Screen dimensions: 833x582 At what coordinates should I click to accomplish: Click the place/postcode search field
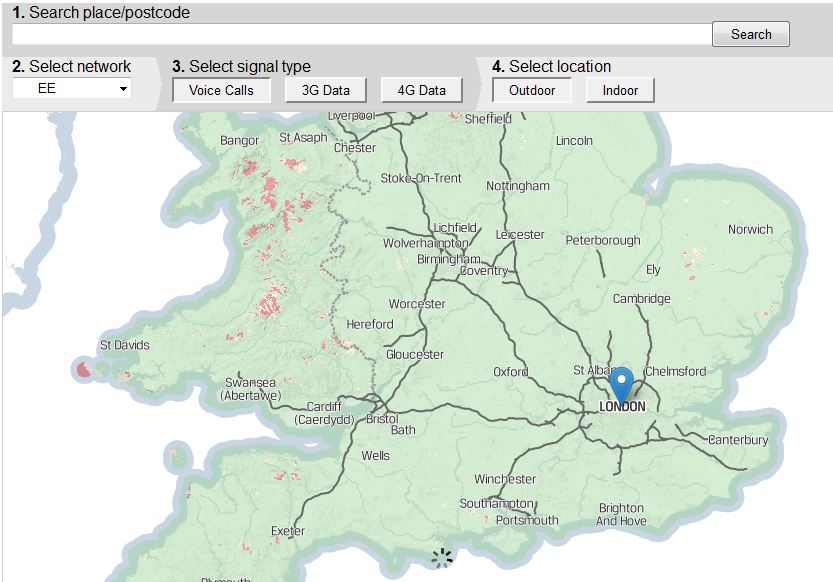tap(360, 34)
